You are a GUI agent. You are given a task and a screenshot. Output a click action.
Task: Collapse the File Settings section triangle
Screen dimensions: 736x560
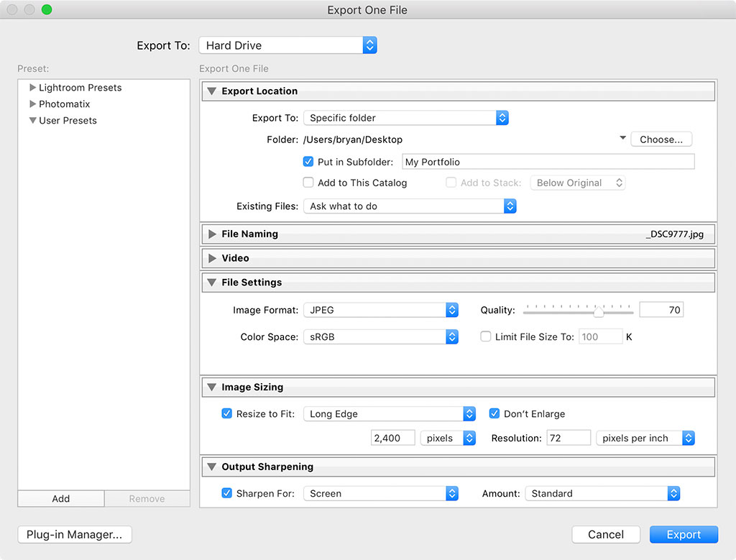tap(212, 283)
